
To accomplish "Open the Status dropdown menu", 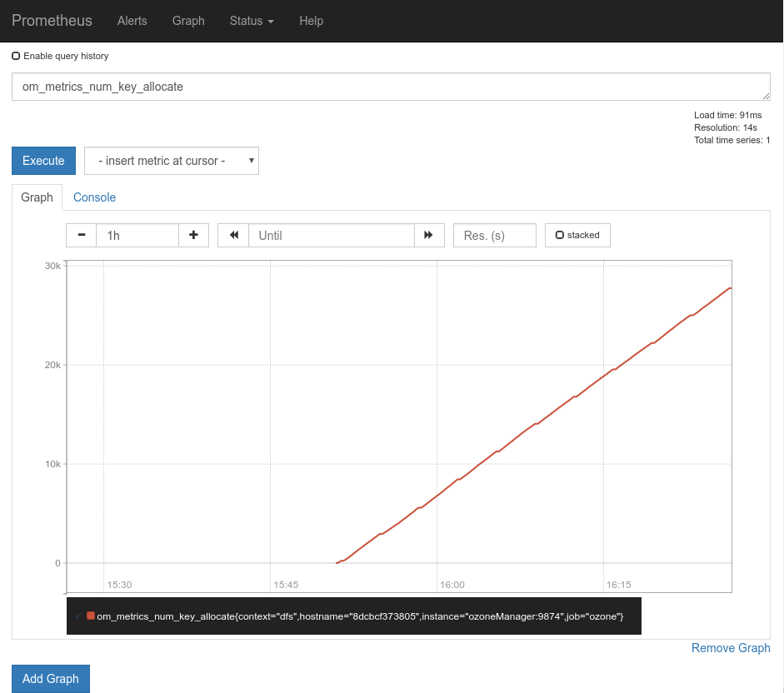I will click(x=252, y=21).
